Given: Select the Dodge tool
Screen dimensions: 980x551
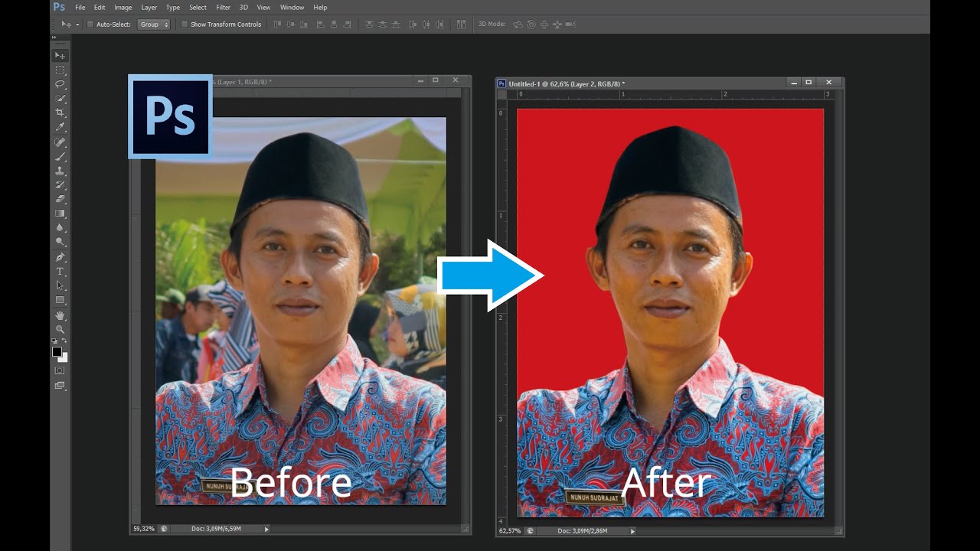Looking at the screenshot, I should click(60, 242).
